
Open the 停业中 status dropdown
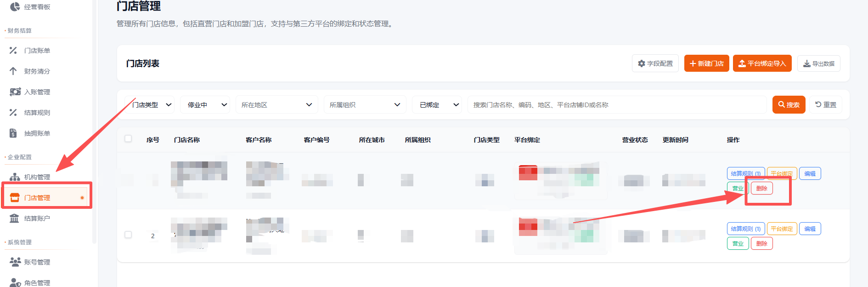click(205, 105)
